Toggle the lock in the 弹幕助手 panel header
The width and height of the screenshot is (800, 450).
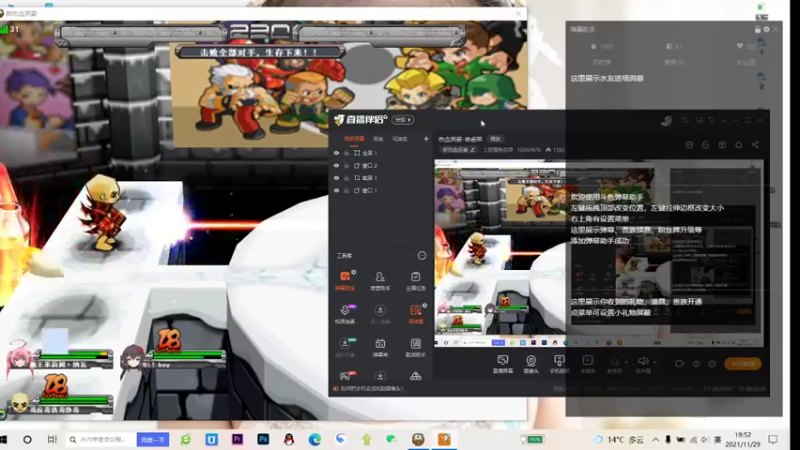pyautogui.click(x=758, y=30)
